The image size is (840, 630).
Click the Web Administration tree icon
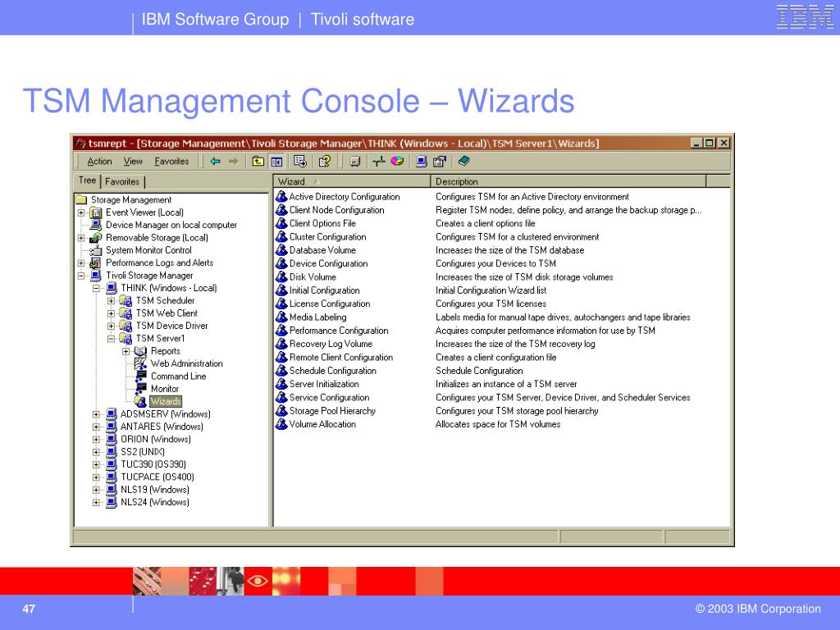coord(141,363)
